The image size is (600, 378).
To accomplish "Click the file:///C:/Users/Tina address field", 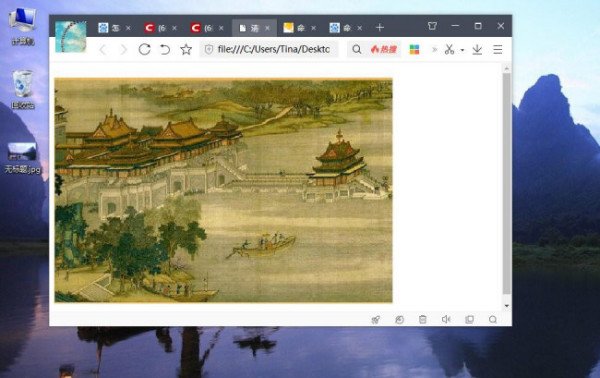I will click(269, 49).
